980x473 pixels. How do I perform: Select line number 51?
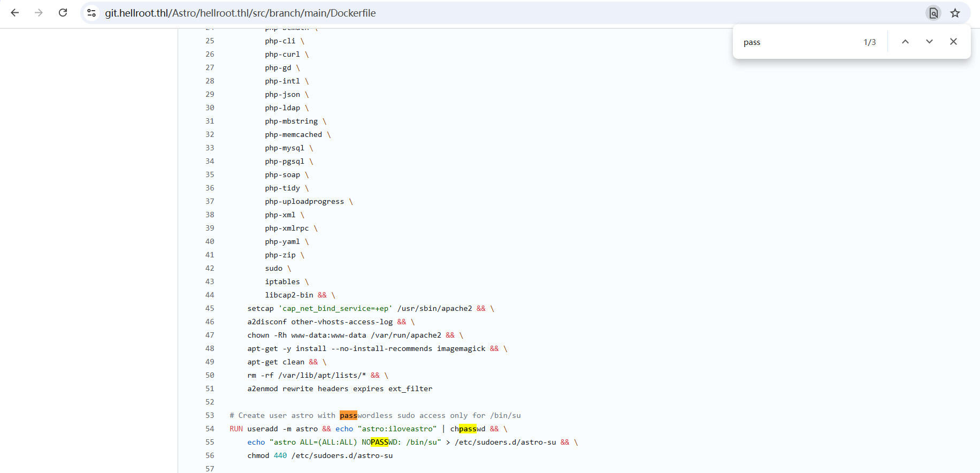(210, 388)
